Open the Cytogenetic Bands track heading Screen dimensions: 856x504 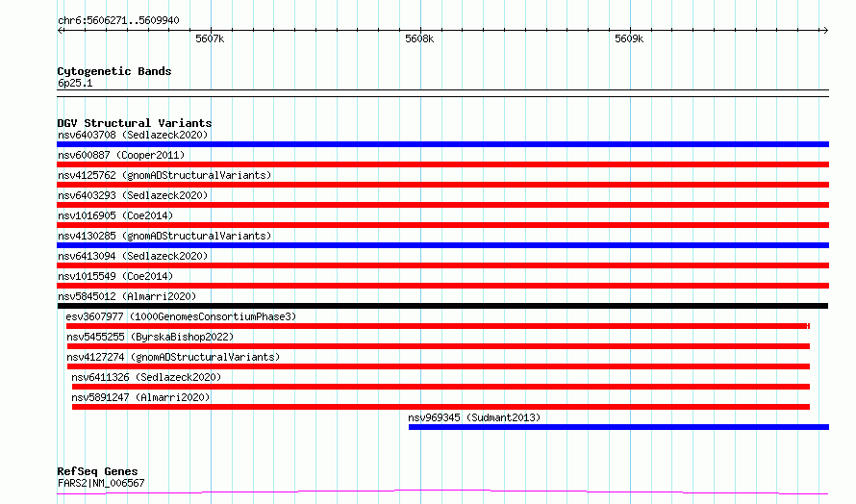coord(114,71)
